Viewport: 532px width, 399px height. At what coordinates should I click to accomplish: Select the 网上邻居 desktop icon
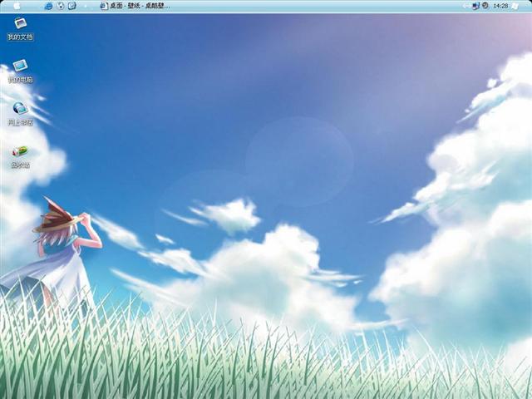click(x=20, y=115)
